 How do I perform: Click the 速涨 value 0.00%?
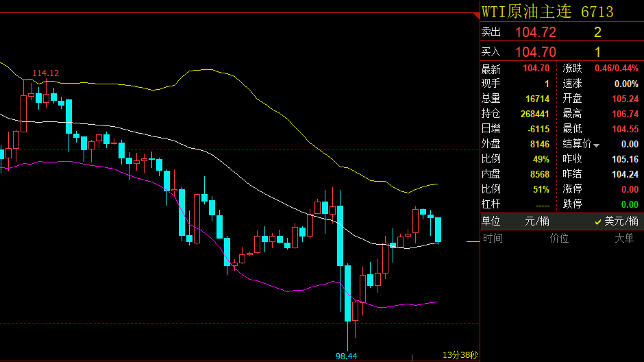[x=626, y=84]
